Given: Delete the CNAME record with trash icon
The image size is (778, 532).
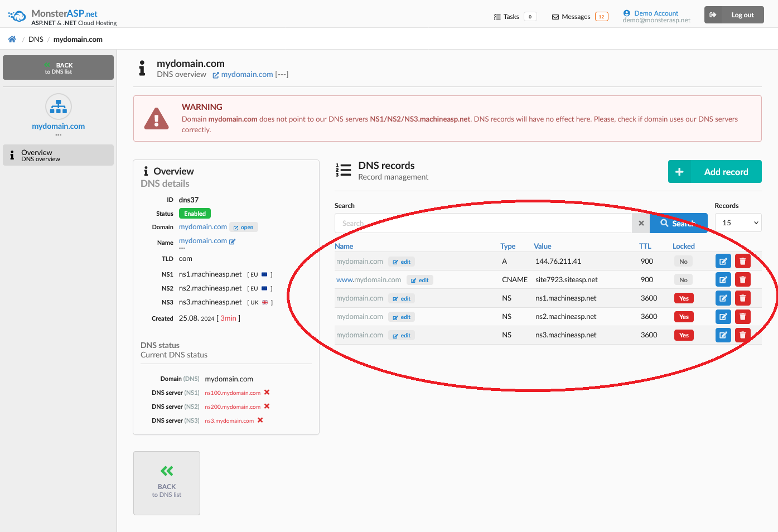Looking at the screenshot, I should click(742, 279).
